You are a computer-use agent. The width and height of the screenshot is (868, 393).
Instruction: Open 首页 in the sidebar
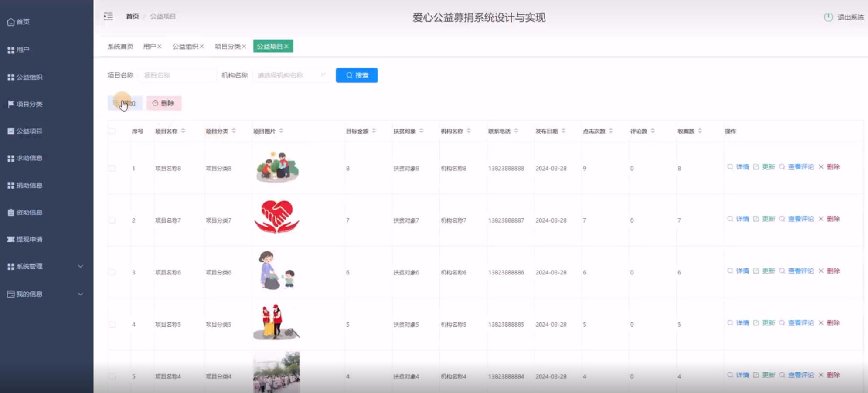click(19, 22)
